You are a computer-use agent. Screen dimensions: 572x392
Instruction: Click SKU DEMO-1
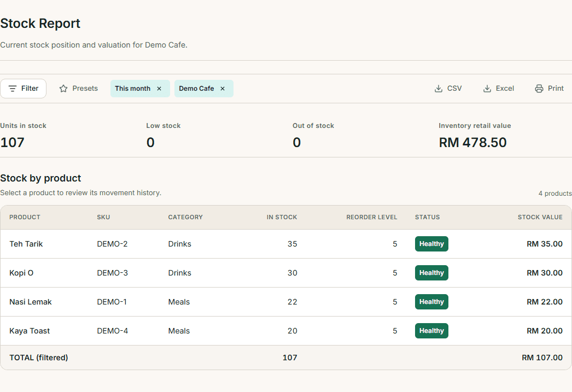[x=112, y=302]
